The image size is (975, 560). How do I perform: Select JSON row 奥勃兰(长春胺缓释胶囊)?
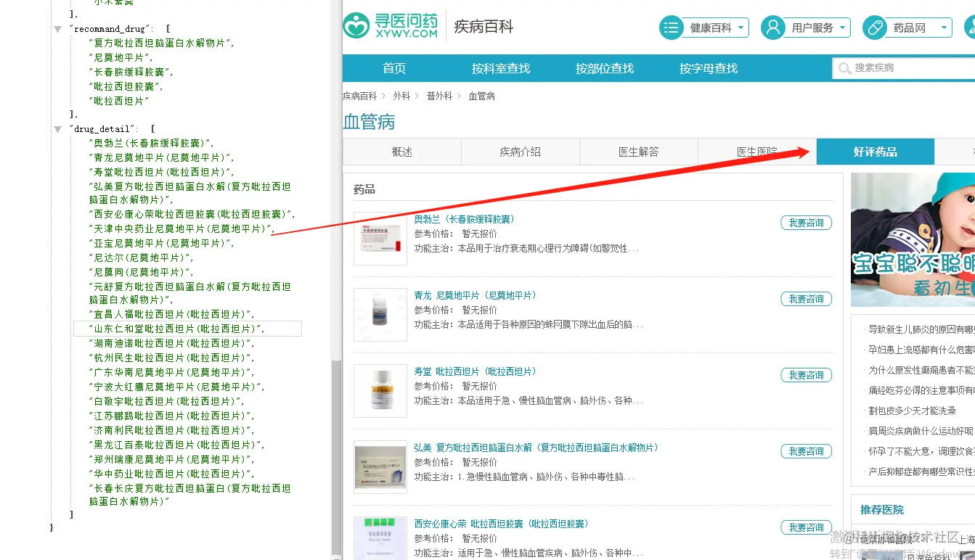click(151, 143)
